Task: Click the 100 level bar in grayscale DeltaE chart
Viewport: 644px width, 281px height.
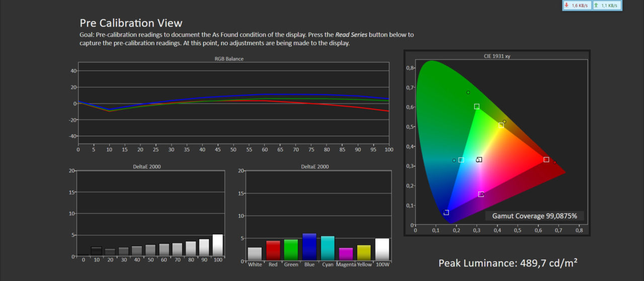Action: pyautogui.click(x=218, y=245)
